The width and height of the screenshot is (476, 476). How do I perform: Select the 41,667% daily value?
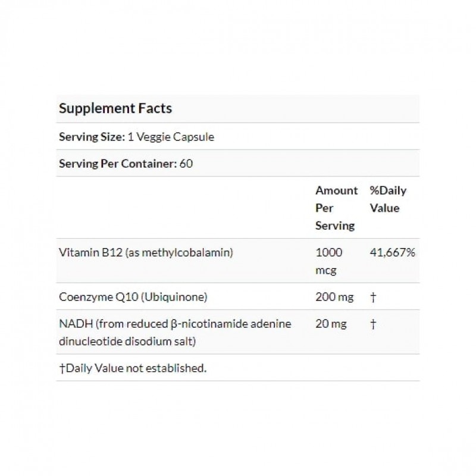click(x=392, y=252)
